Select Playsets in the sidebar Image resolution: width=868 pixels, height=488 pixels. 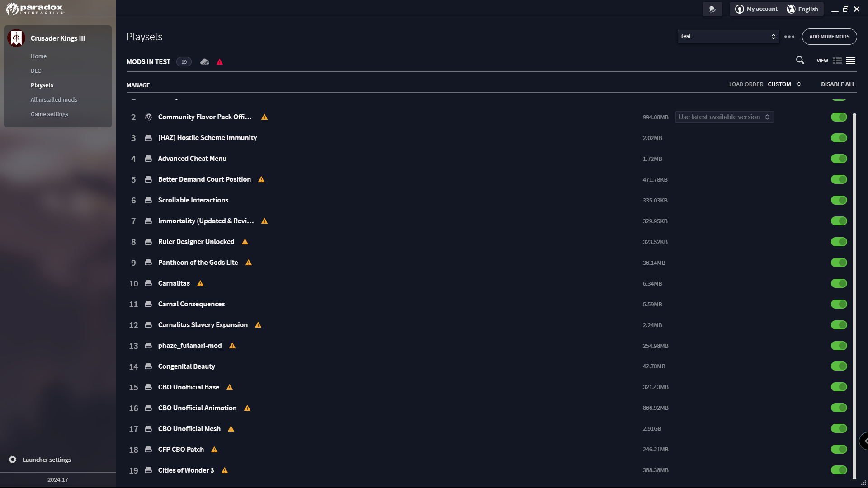[x=42, y=85]
